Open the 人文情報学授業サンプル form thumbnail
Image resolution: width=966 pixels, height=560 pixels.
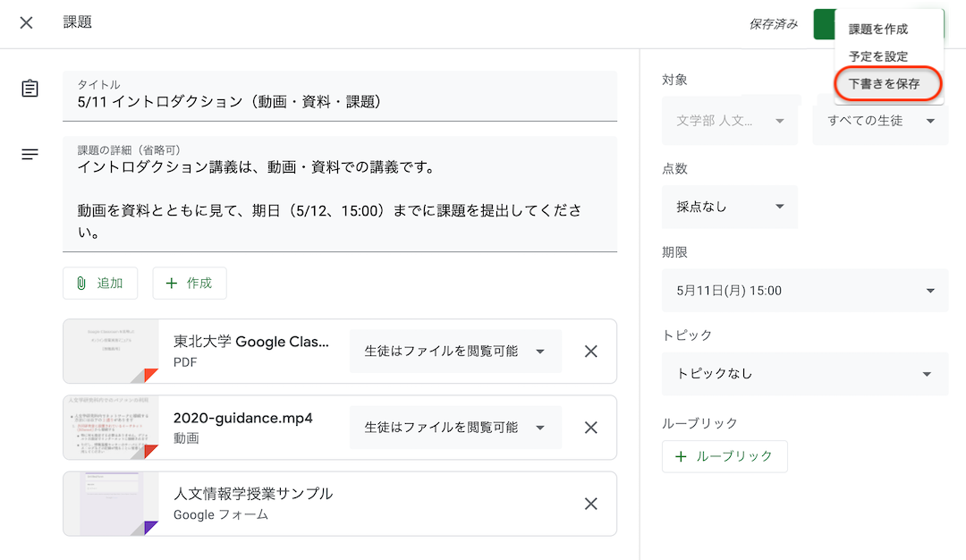[x=111, y=504]
